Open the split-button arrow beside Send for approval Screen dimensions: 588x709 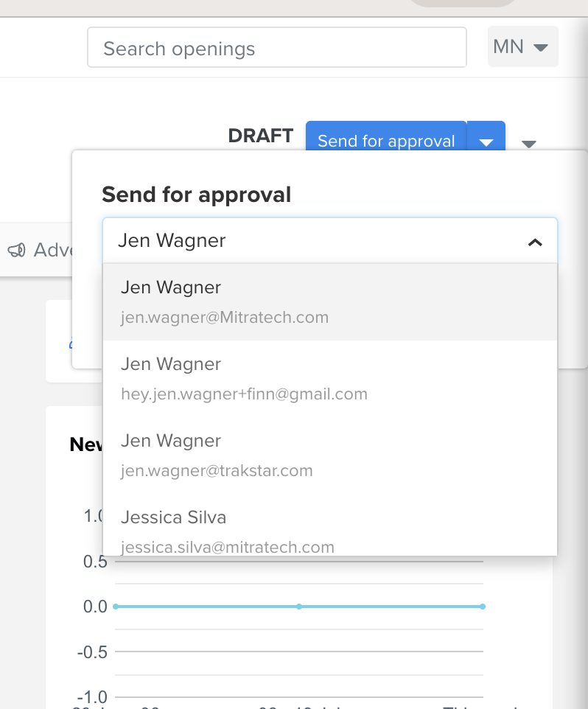tap(486, 136)
